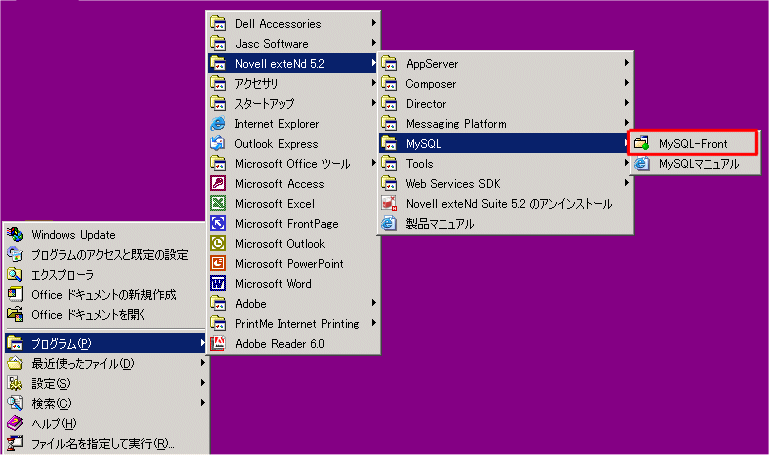
Task: Expand the AppServer submenu arrow
Action: [x=627, y=63]
